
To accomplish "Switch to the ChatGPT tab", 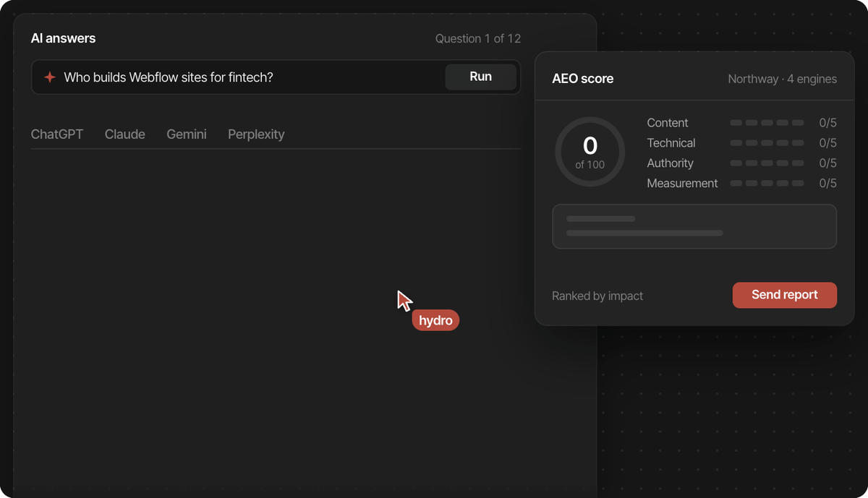I will [57, 134].
